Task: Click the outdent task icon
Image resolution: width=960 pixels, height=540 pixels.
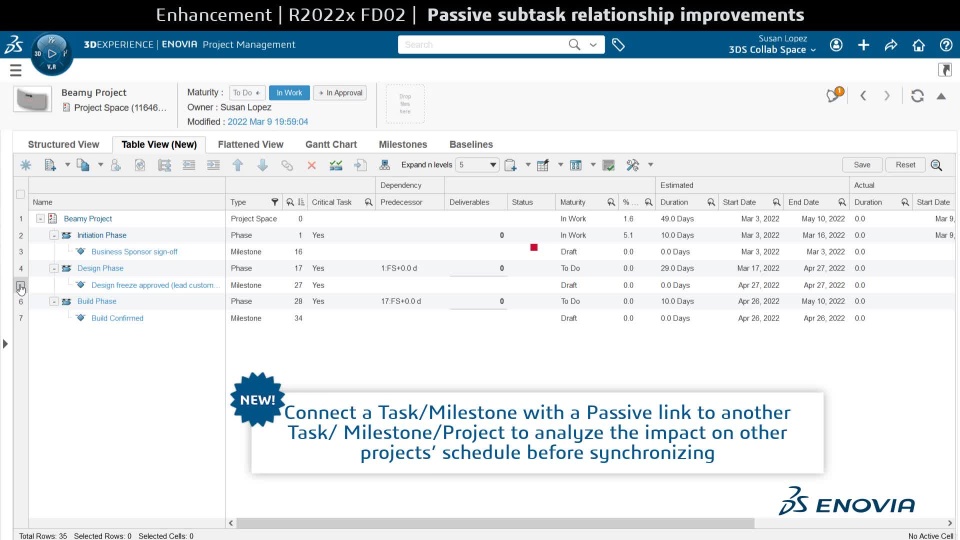Action: pos(189,165)
